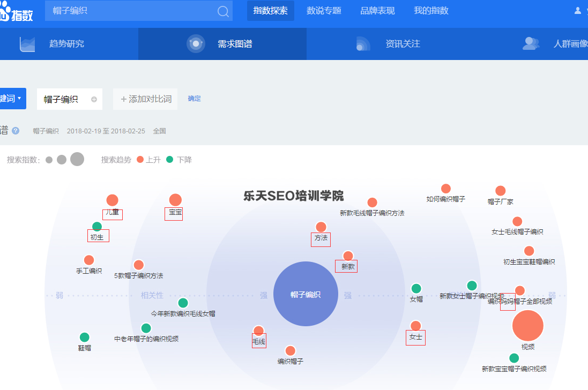Select 品牌表现 in the top navigation
The height and width of the screenshot is (390, 588).
tap(377, 11)
